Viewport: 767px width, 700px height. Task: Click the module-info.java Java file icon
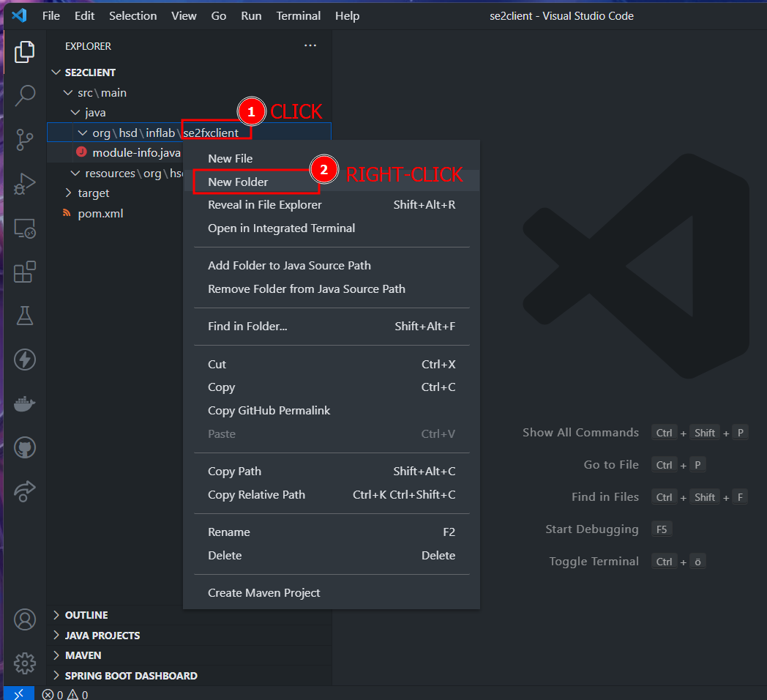coord(82,152)
